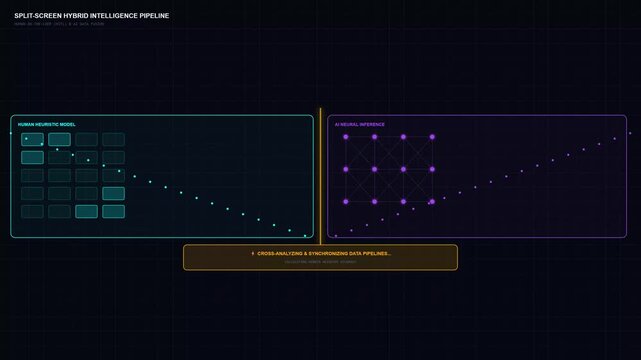Click the spinner icon before the 'CROSS-ANALYZING' text
This screenshot has width=641, height=360.
(253, 253)
